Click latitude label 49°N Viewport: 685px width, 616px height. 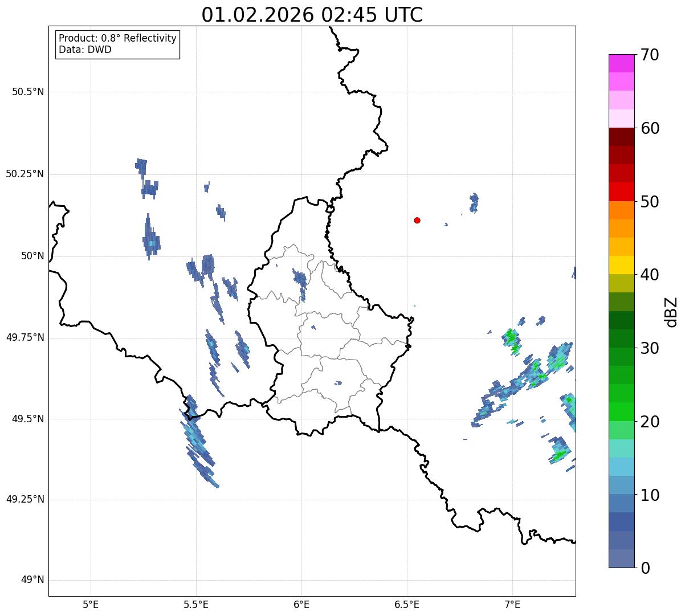[32, 580]
